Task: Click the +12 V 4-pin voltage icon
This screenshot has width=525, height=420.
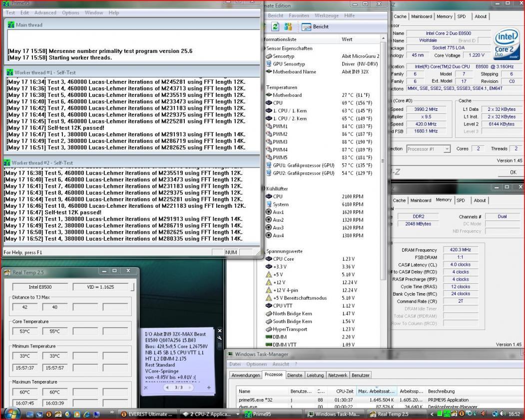Action: (x=269, y=290)
